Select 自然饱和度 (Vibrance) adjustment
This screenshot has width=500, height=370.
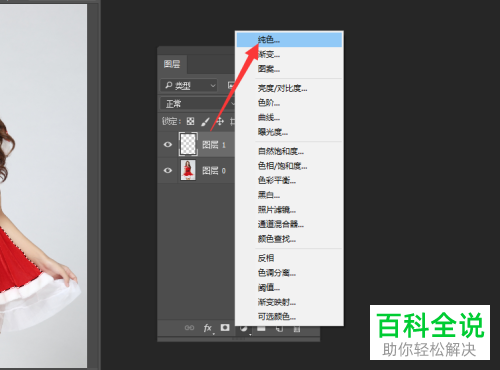click(289, 151)
